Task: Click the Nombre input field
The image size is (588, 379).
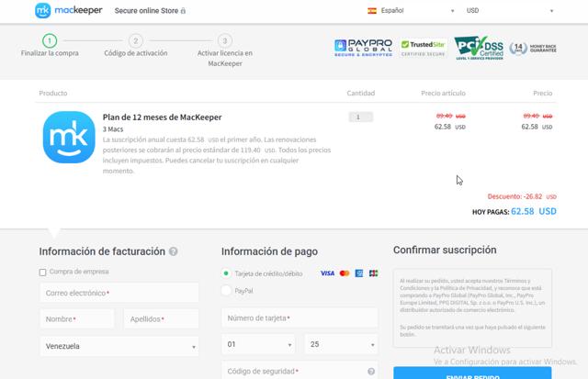Action: tap(77, 319)
